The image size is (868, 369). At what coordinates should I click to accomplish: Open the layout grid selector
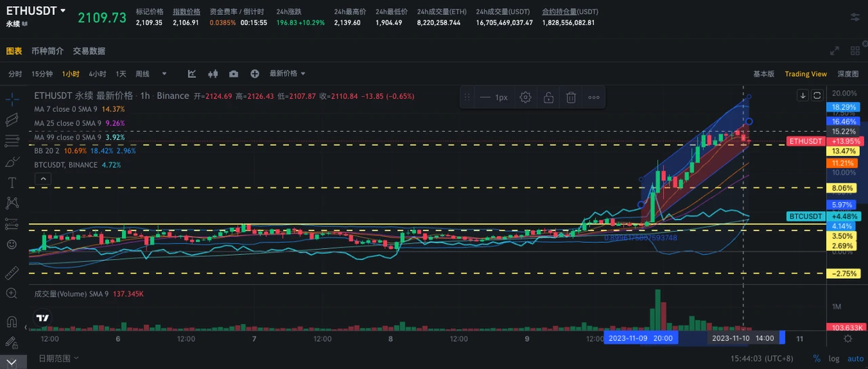(854, 51)
